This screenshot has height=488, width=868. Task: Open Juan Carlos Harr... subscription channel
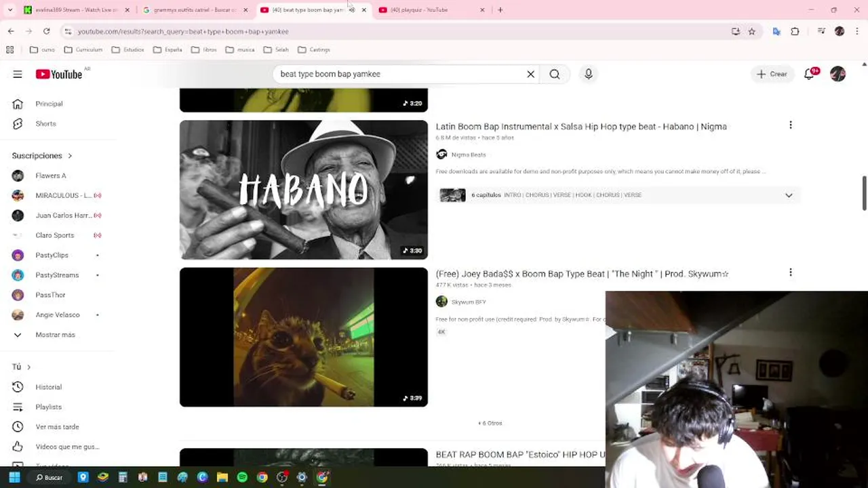point(63,216)
